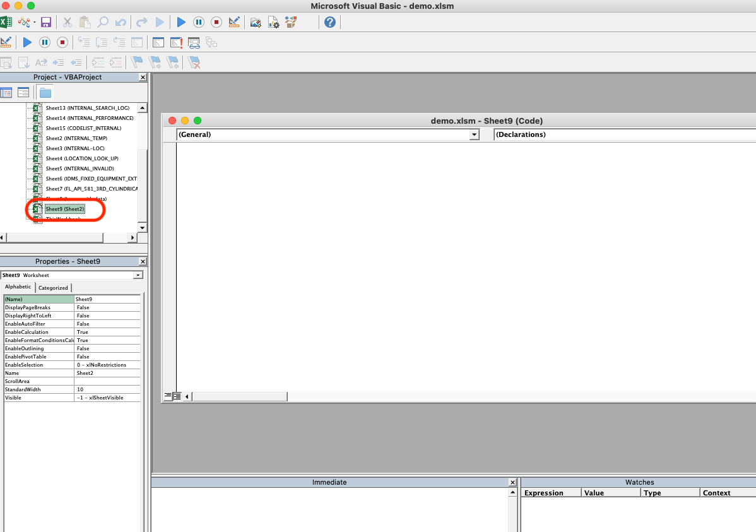Open the Project Explorer icon

256,22
